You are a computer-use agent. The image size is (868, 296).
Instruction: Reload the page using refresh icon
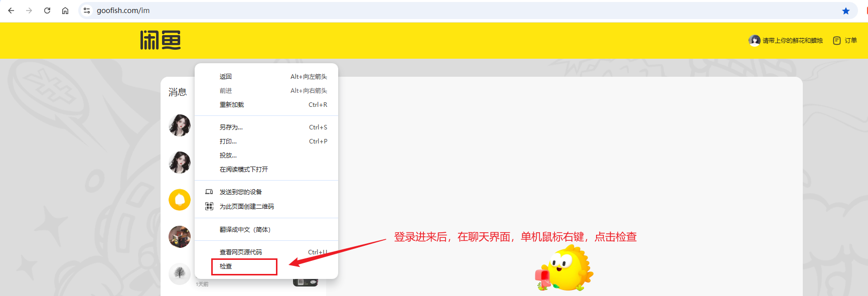pyautogui.click(x=47, y=11)
